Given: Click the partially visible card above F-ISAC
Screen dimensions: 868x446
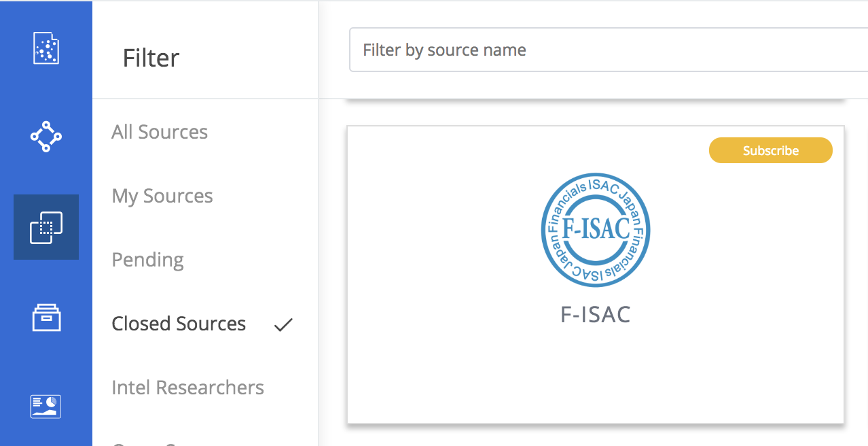Looking at the screenshot, I should (596, 101).
